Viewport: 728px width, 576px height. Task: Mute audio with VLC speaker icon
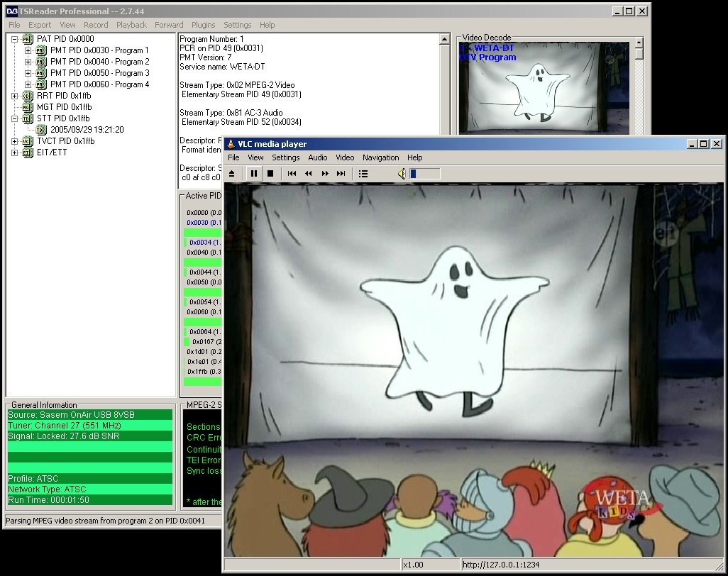pos(402,174)
